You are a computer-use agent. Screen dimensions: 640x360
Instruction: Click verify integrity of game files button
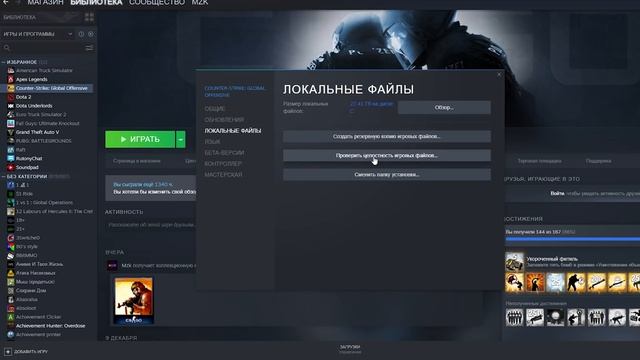(387, 156)
